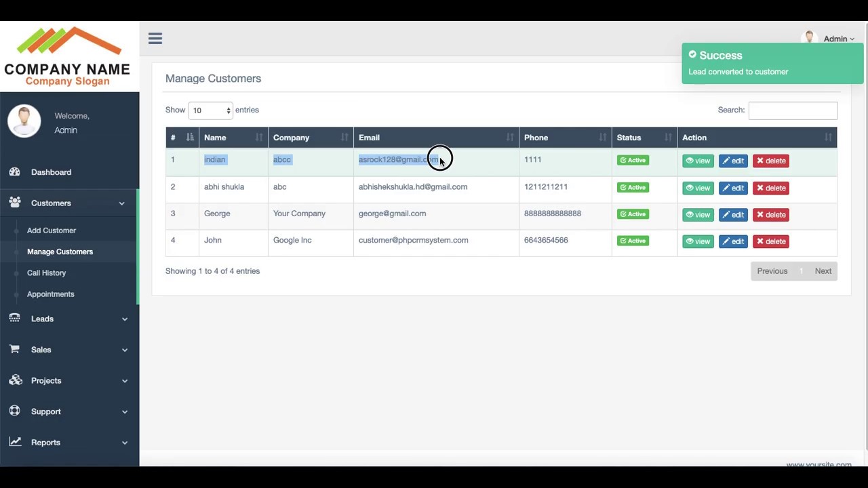The height and width of the screenshot is (488, 868).
Task: Click Active status badge for indian
Action: point(633,160)
